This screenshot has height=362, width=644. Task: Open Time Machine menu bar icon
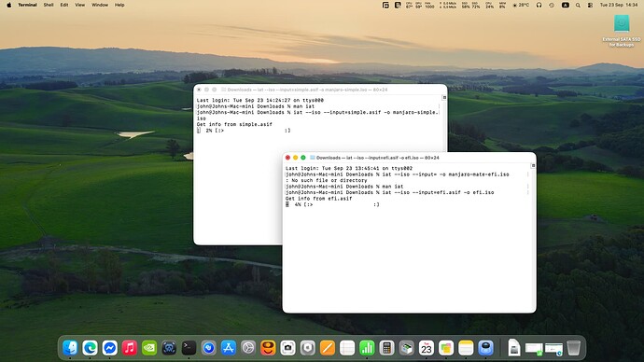click(x=552, y=5)
